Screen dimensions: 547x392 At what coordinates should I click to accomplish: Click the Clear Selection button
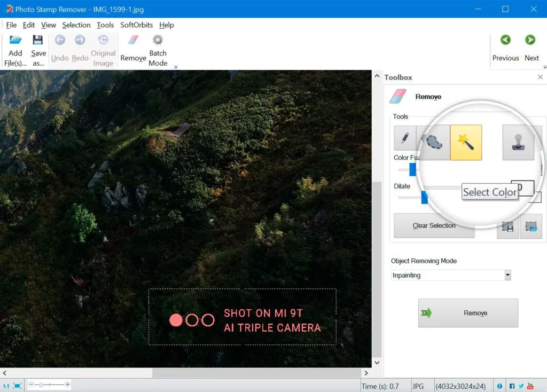(434, 226)
